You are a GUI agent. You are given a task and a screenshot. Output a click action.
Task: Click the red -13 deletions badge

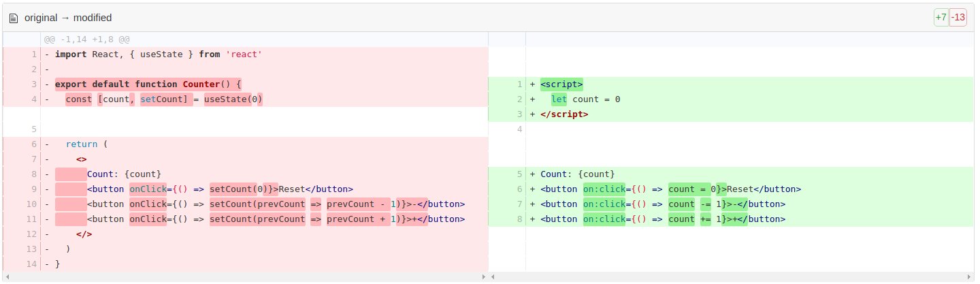[x=958, y=18]
